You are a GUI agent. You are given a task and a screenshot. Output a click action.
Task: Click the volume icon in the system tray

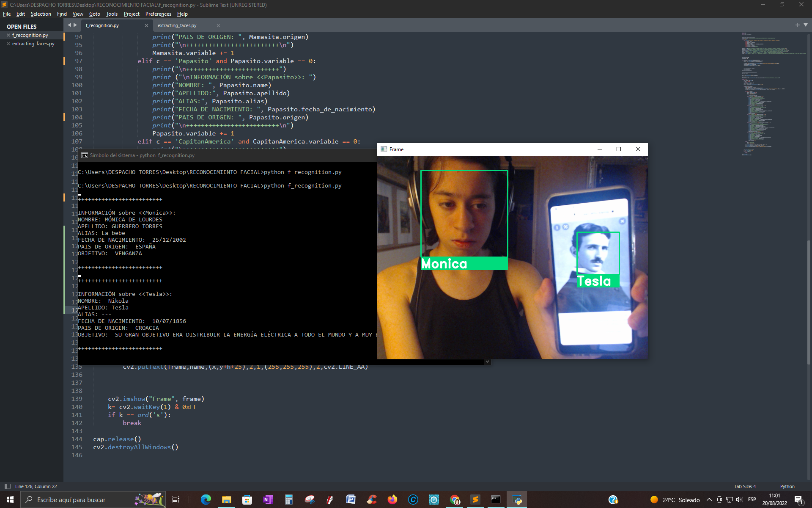[x=739, y=500]
